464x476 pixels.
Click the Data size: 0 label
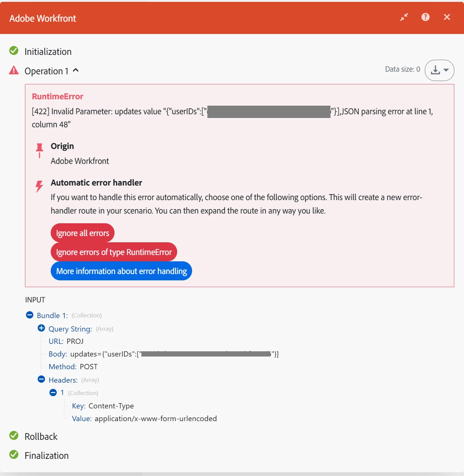click(x=402, y=69)
